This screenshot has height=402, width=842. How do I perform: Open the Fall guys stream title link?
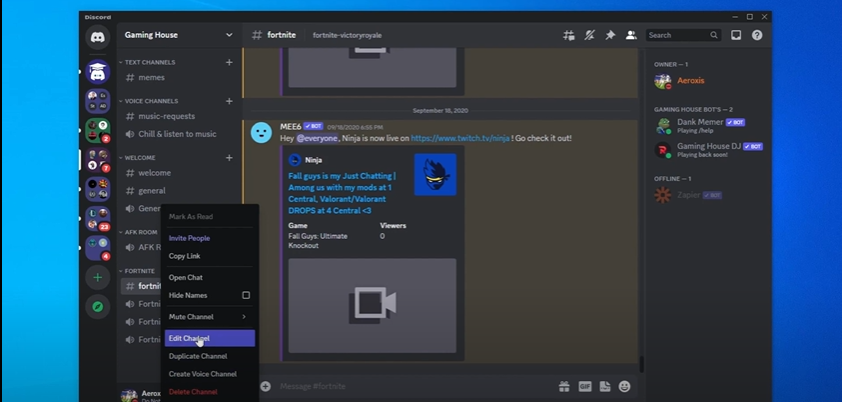(x=342, y=193)
